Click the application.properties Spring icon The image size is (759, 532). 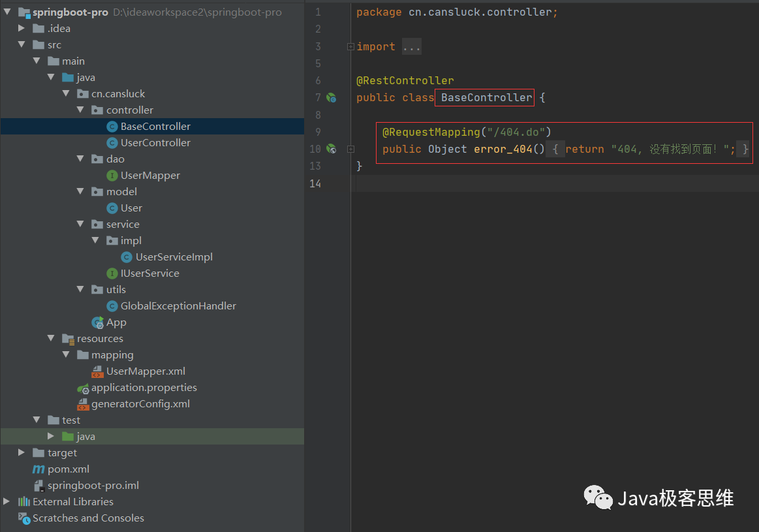point(83,388)
